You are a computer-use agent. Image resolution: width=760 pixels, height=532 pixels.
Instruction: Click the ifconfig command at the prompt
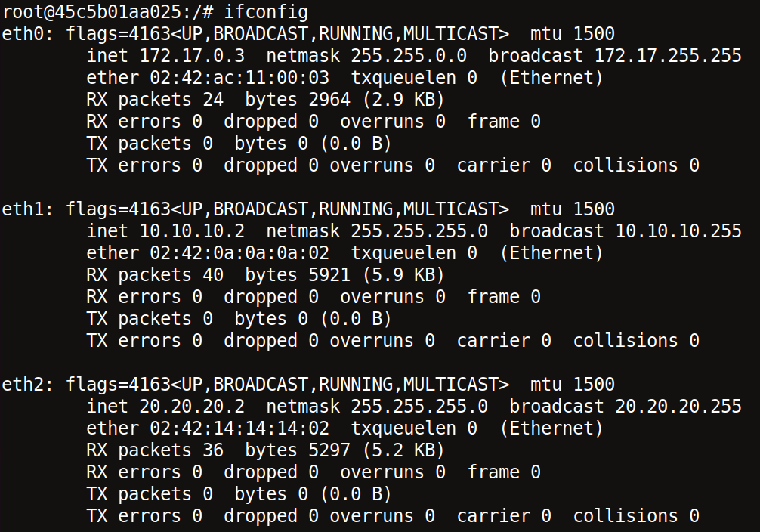pos(266,12)
